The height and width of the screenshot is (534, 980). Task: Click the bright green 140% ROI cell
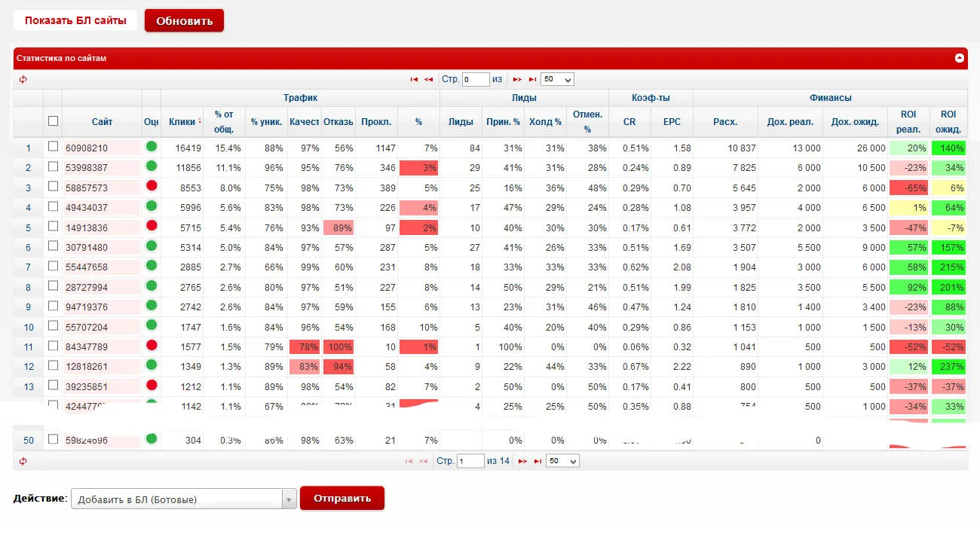coord(948,148)
